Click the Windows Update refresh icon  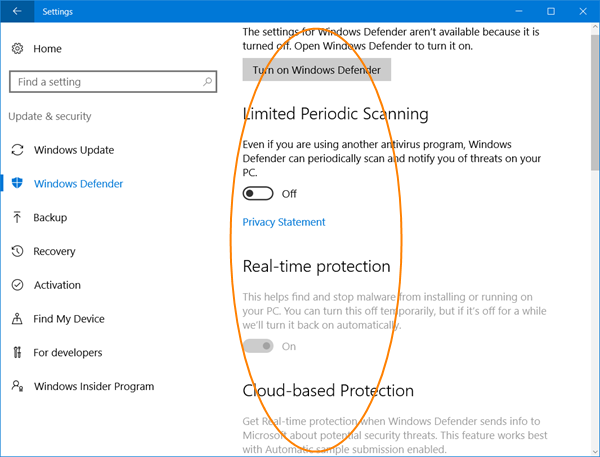click(x=17, y=150)
